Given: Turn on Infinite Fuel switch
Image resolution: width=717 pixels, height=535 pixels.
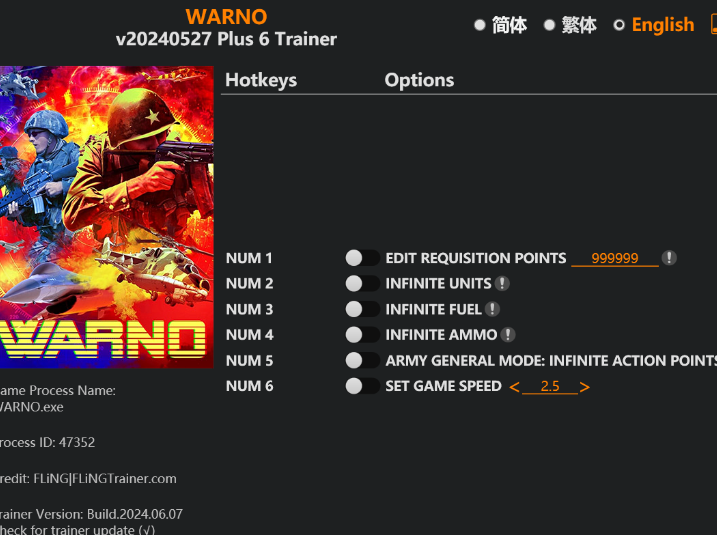Looking at the screenshot, I should click(x=362, y=309).
